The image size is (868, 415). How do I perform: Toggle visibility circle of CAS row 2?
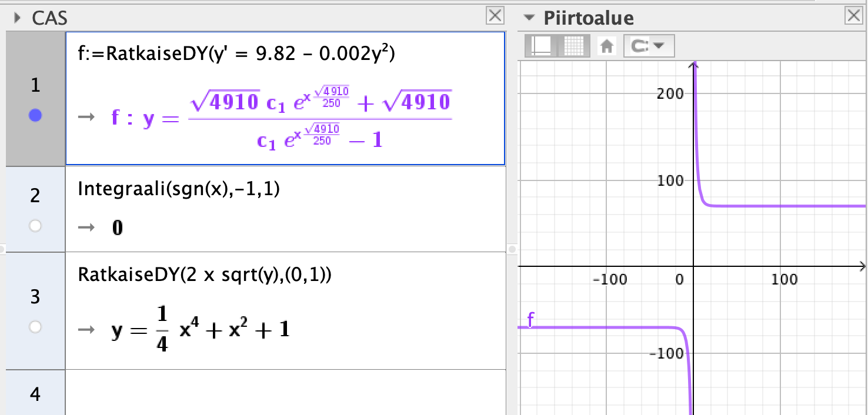pyautogui.click(x=35, y=226)
